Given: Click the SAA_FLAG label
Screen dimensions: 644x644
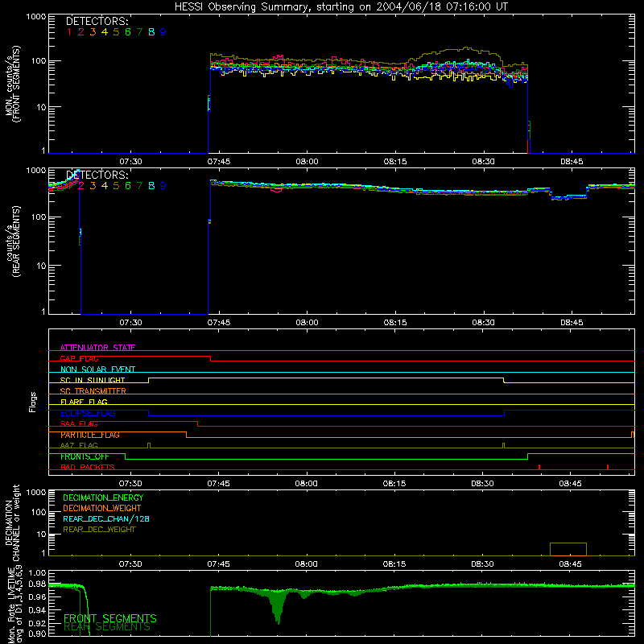Looking at the screenshot, I should 79,423.
